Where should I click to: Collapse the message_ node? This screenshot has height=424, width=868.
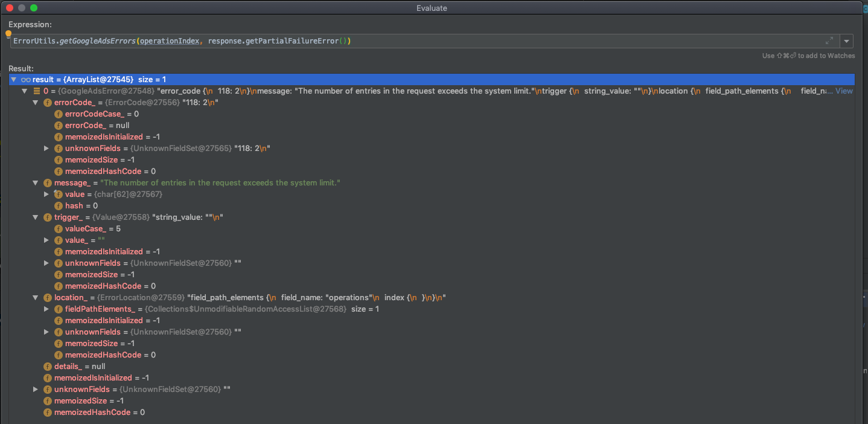coord(35,182)
